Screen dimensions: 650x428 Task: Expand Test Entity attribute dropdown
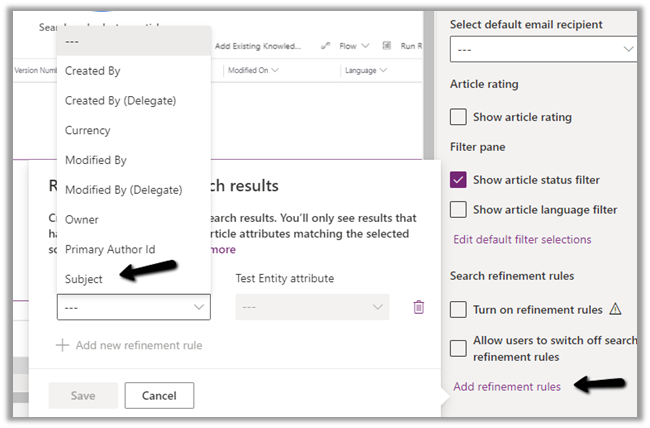coord(312,307)
